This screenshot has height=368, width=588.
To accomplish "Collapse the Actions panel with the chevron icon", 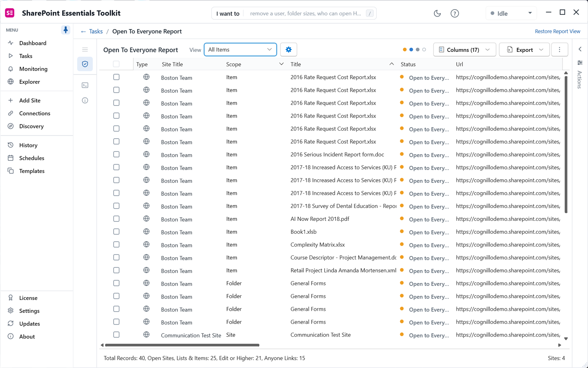I will coord(580,49).
